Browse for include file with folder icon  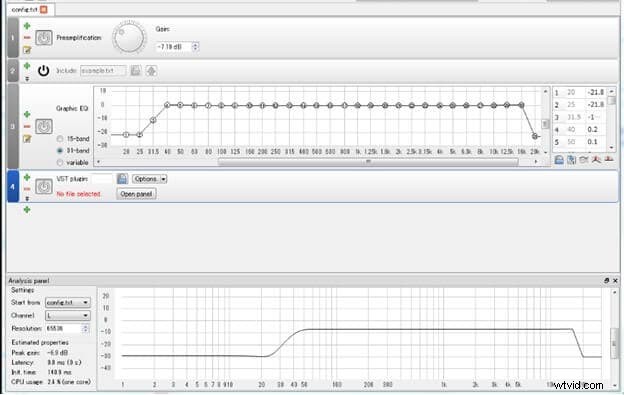136,70
